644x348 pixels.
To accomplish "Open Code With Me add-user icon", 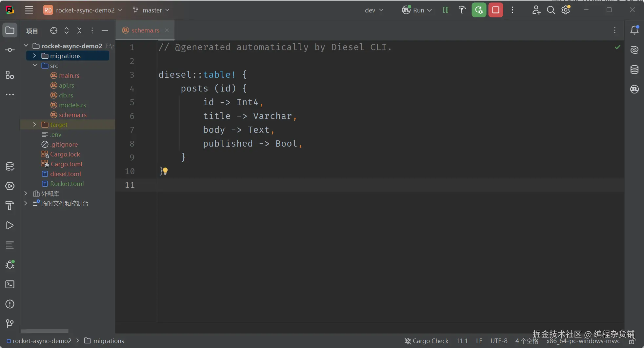I will tap(536, 10).
